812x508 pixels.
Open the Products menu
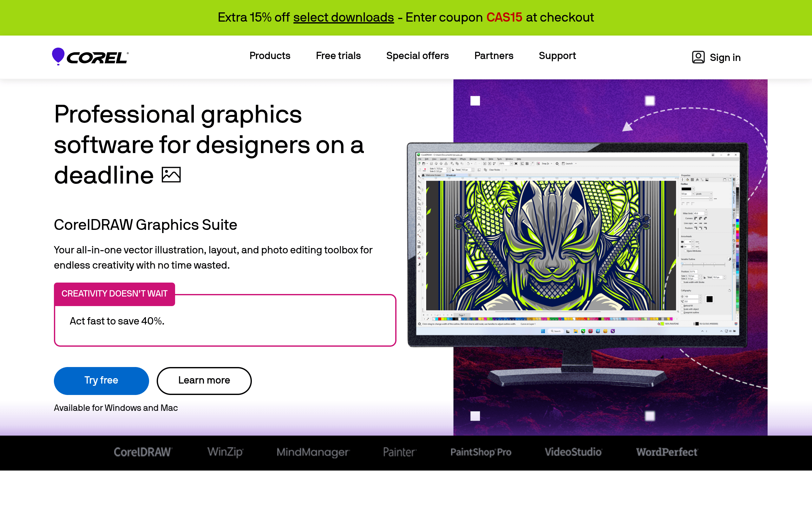point(270,56)
